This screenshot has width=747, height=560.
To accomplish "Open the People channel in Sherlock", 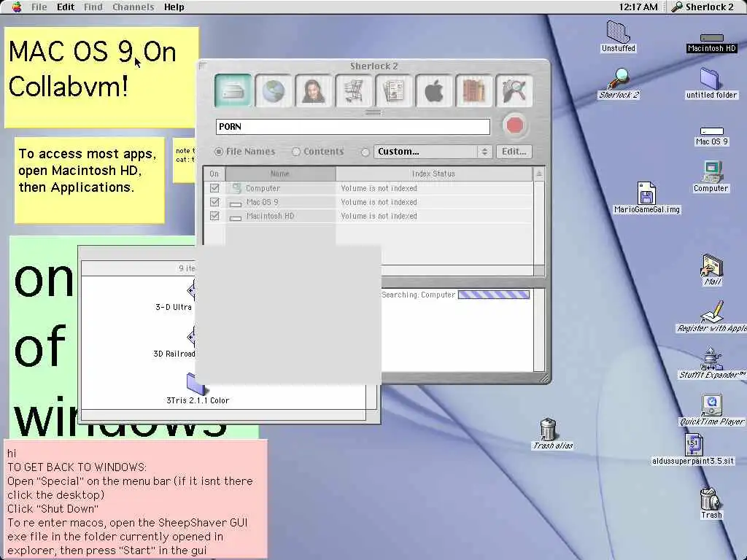I will click(x=314, y=90).
